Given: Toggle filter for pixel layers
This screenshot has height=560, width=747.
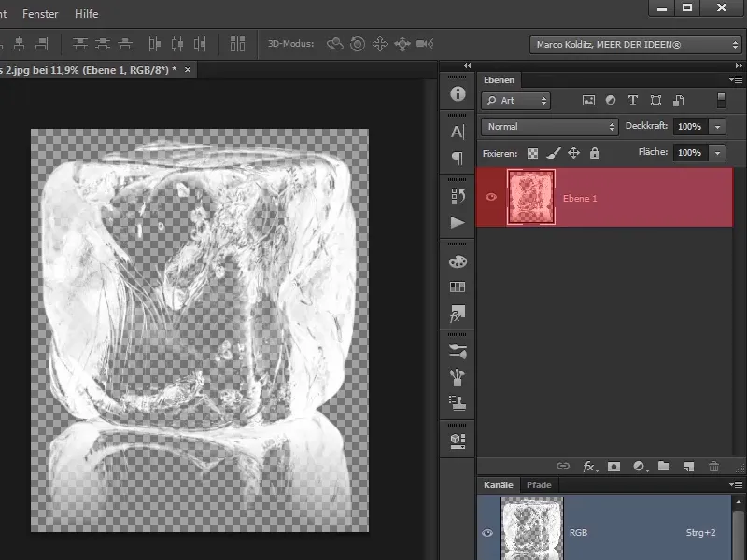Looking at the screenshot, I should click(588, 101).
